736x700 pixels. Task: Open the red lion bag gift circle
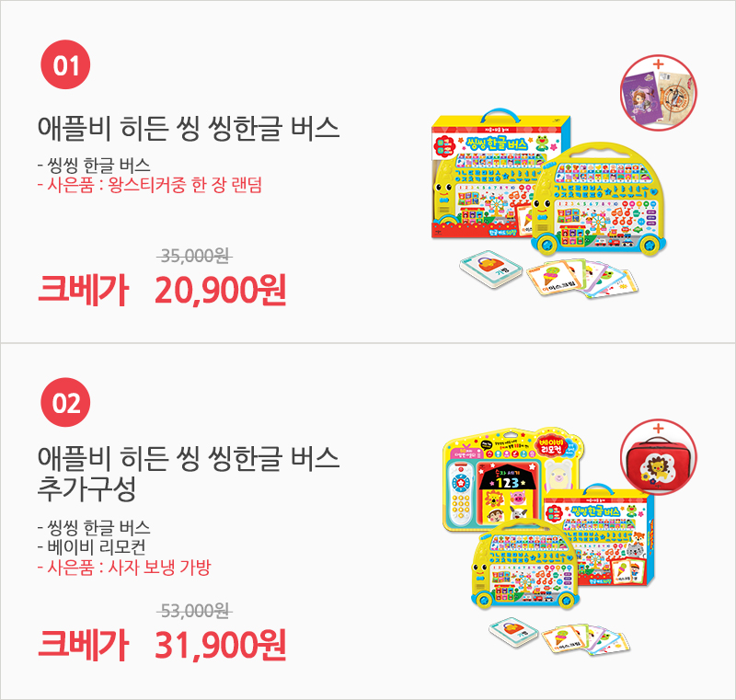659,458
